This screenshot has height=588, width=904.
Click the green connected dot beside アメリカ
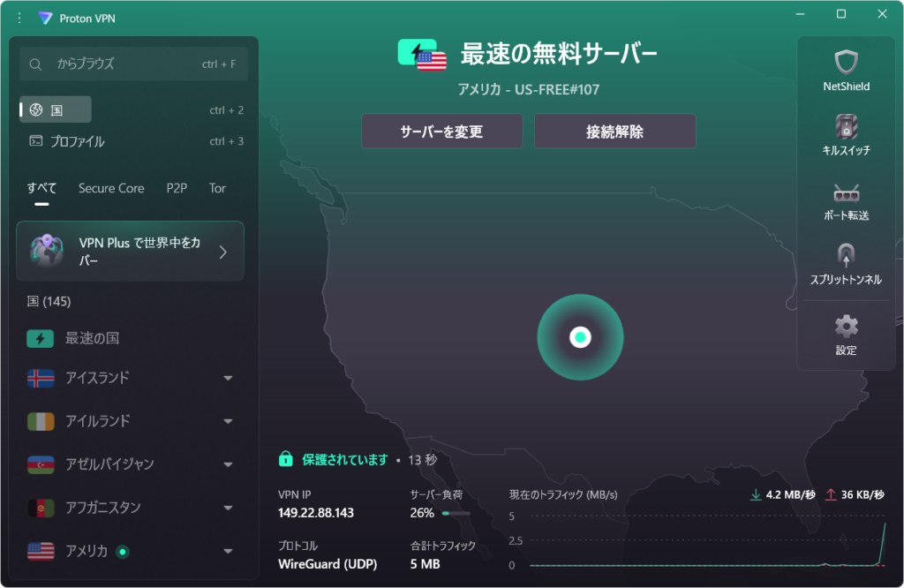click(122, 552)
